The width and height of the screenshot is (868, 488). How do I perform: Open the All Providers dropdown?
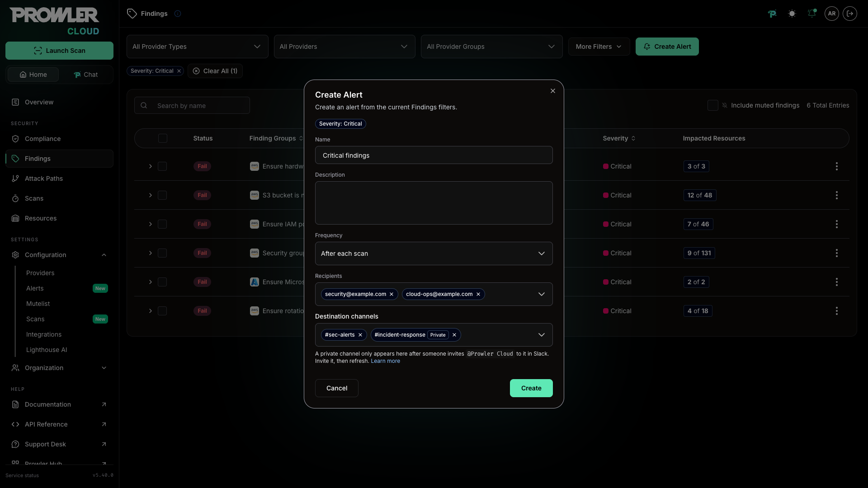pos(344,47)
